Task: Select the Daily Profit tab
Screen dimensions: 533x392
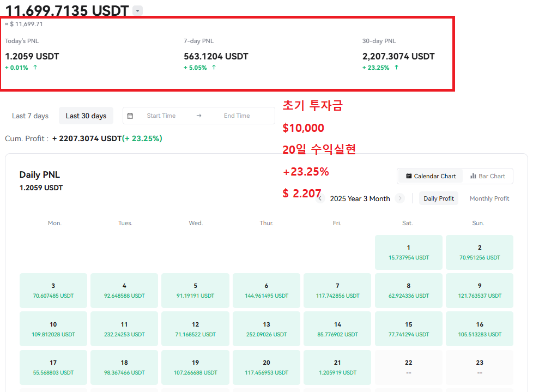Action: click(439, 198)
